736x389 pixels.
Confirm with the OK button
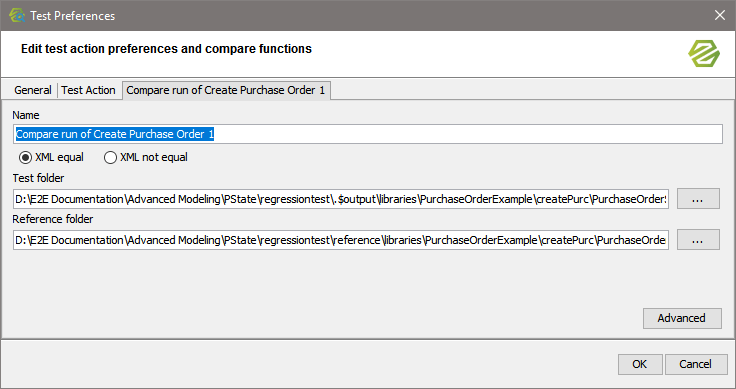(640, 364)
